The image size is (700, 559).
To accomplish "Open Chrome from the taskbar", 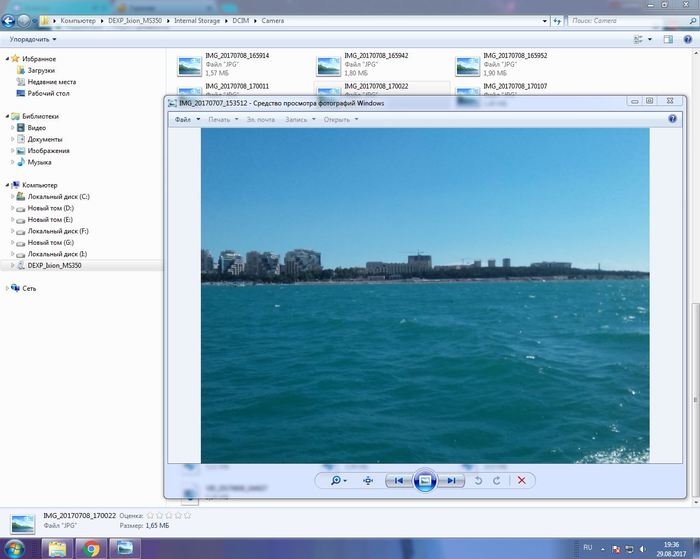I will (91, 547).
